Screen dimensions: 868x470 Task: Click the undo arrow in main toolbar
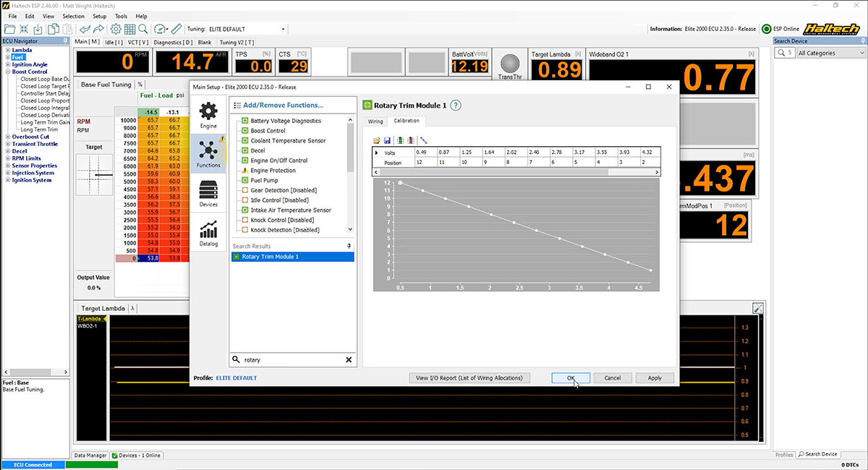(85, 29)
